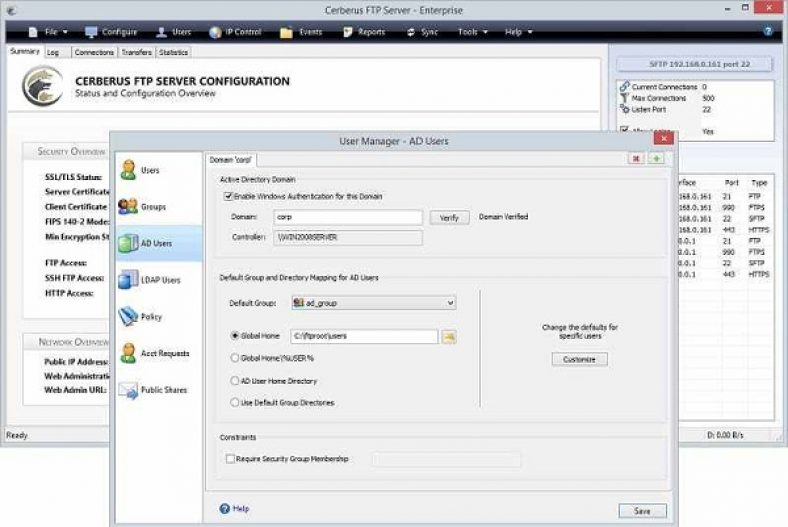Select AD User Home Directory option
This screenshot has height=527, width=788.
[x=235, y=381]
